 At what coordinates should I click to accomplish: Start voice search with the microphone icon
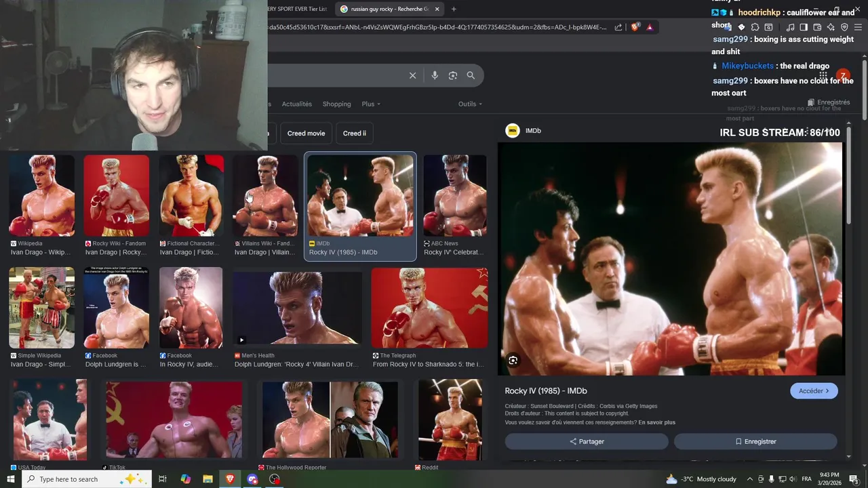435,75
